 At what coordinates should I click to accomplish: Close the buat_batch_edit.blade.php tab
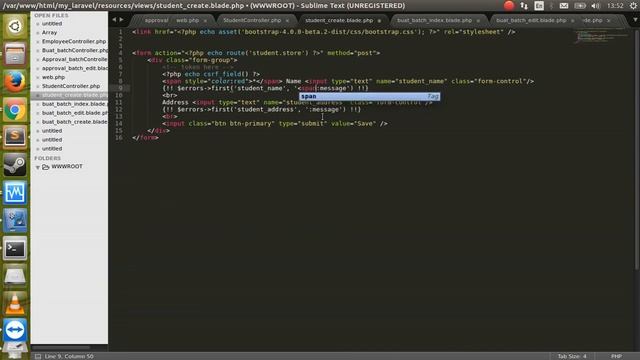572,20
